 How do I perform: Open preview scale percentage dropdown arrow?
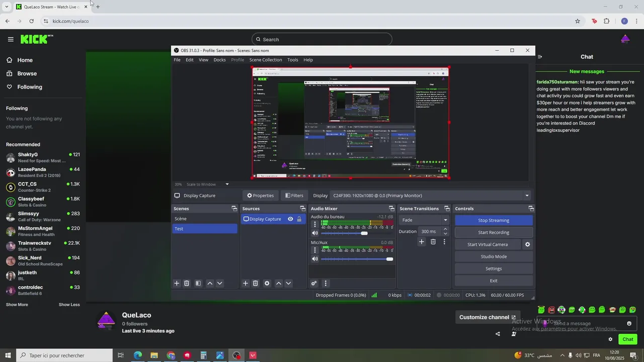pos(227,184)
